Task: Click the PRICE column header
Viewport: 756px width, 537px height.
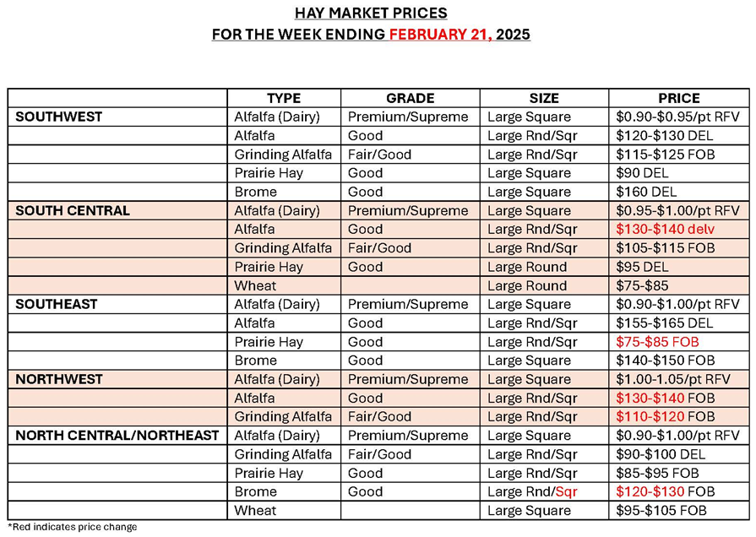Action: click(x=679, y=98)
